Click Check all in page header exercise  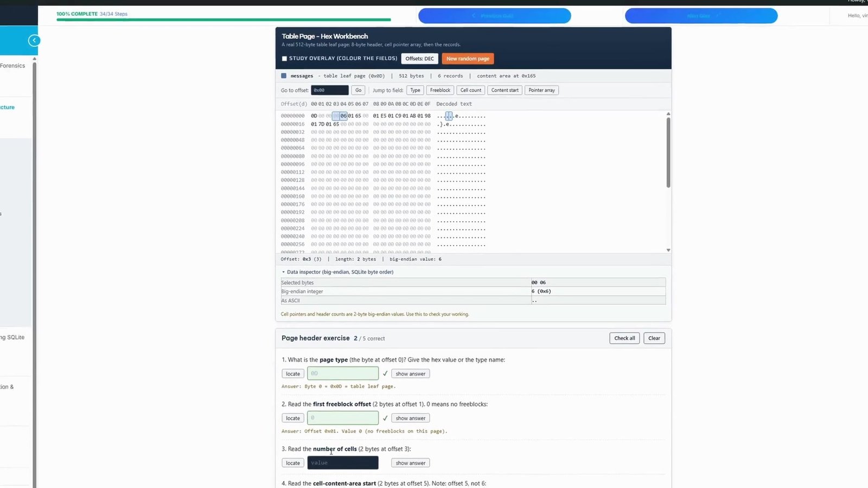624,338
